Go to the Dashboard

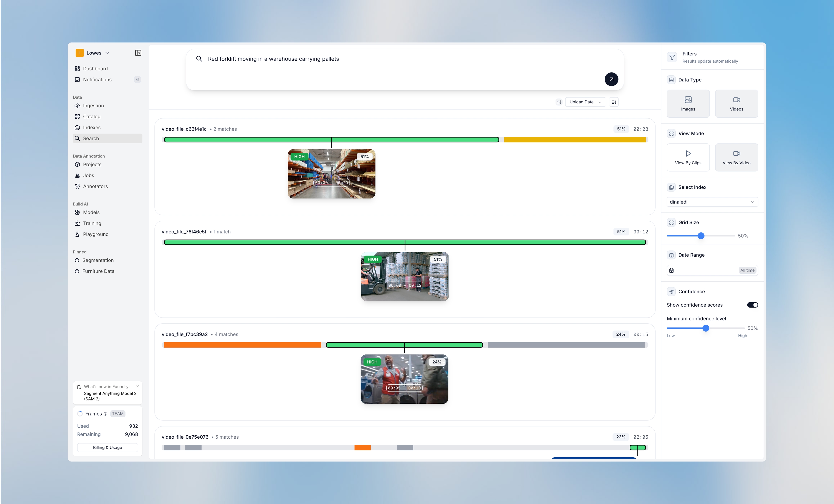coord(95,68)
